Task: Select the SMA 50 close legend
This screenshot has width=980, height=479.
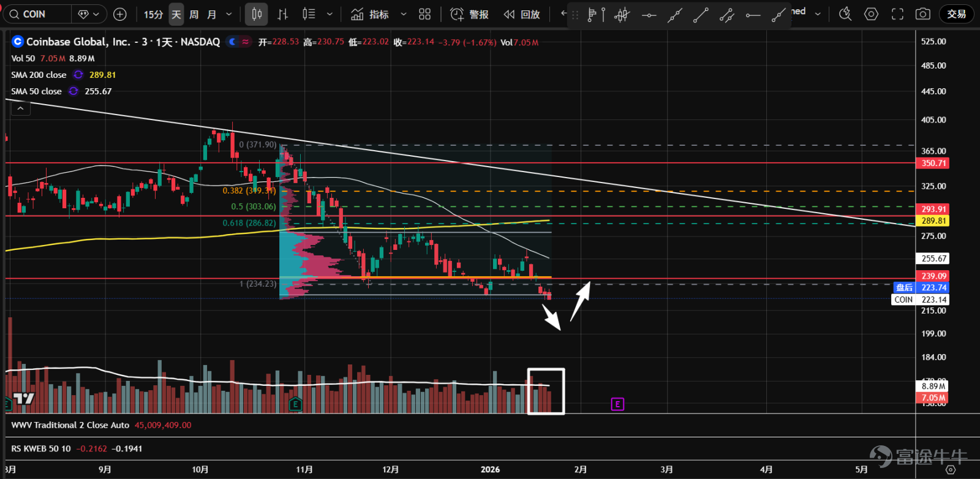Action: (36, 91)
